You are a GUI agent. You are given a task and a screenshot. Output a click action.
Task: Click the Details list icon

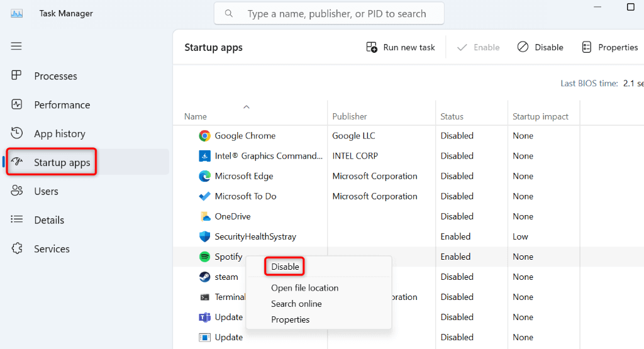[17, 219]
